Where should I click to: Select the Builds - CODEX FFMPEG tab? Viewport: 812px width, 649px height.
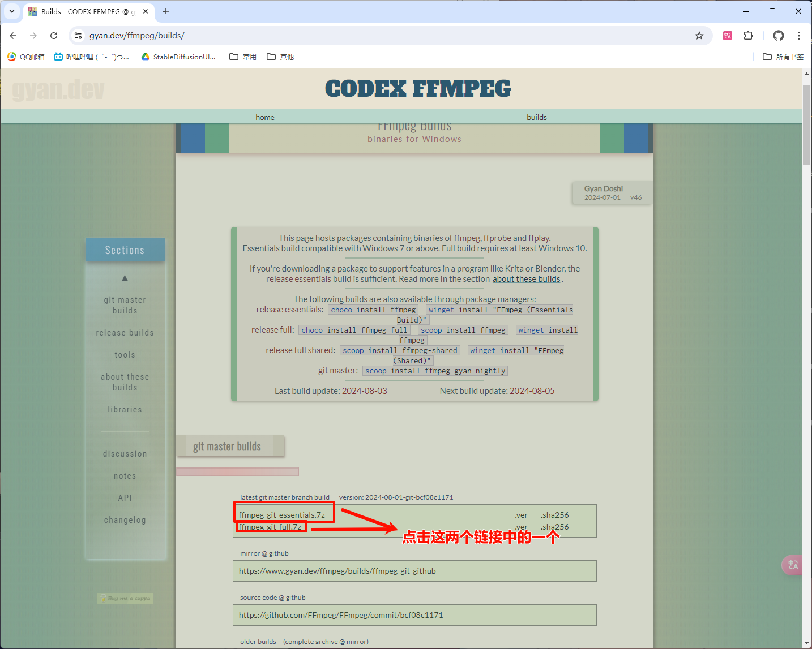click(x=88, y=11)
